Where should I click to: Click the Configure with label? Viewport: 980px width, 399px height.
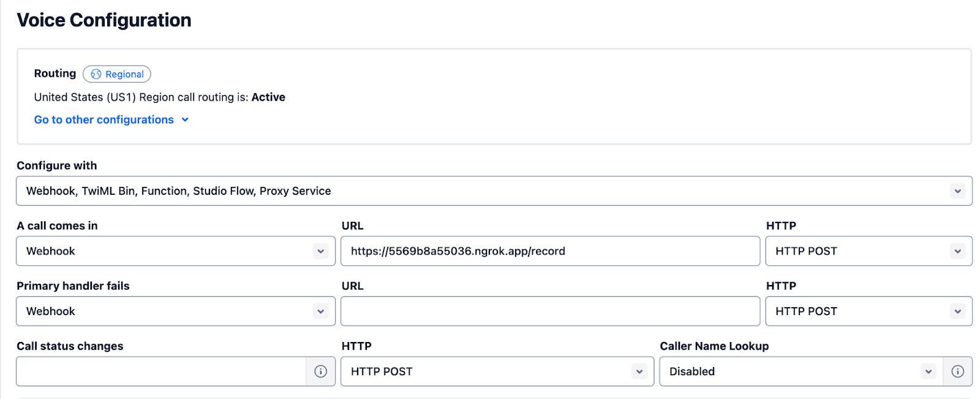(x=57, y=165)
